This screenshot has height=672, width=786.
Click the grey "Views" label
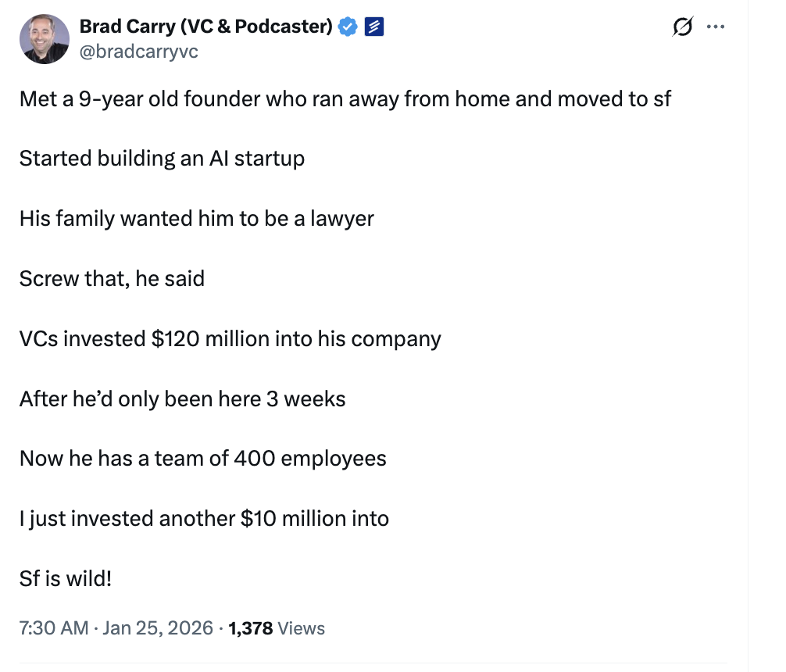pos(302,627)
